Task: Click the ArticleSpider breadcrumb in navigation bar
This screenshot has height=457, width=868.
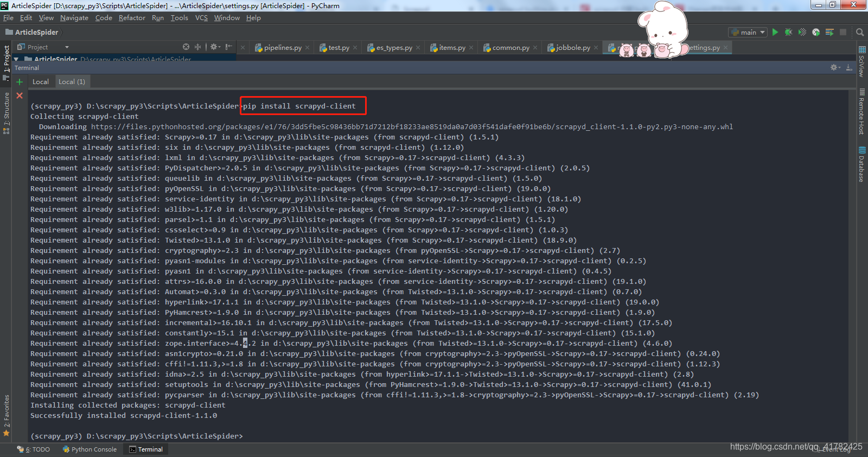Action: point(31,33)
